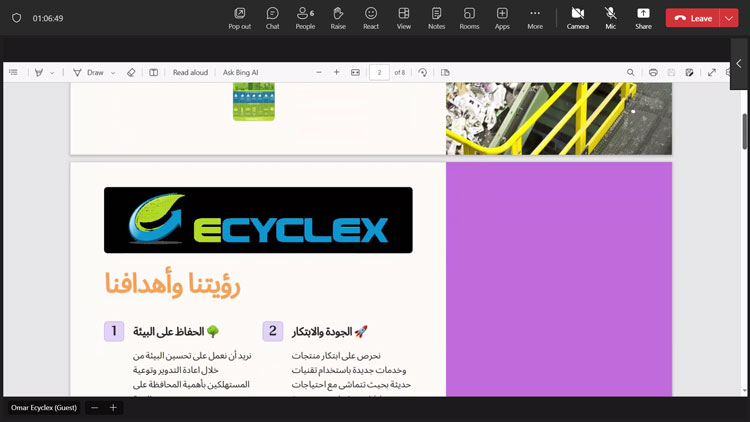
Task: Show the People participants list
Action: 305,18
